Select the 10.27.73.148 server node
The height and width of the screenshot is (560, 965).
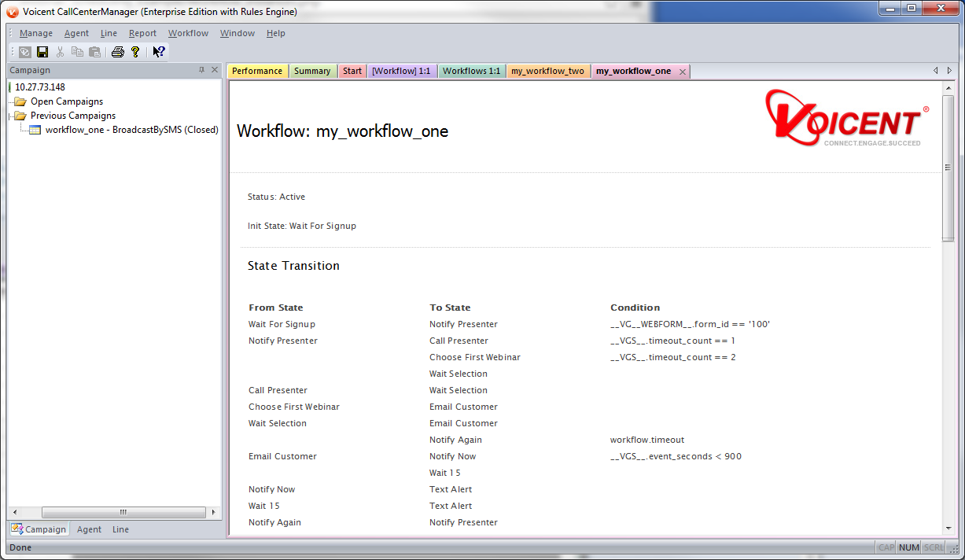tap(40, 87)
